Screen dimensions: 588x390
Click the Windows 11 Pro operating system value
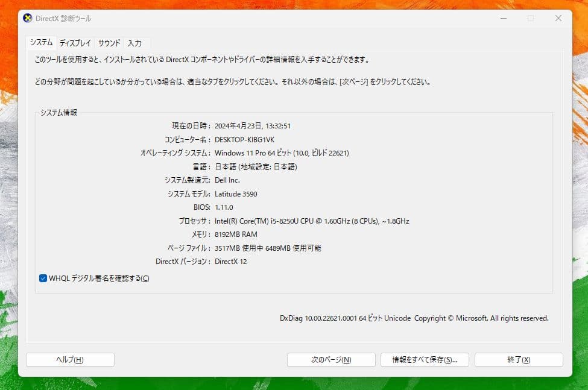[282, 153]
